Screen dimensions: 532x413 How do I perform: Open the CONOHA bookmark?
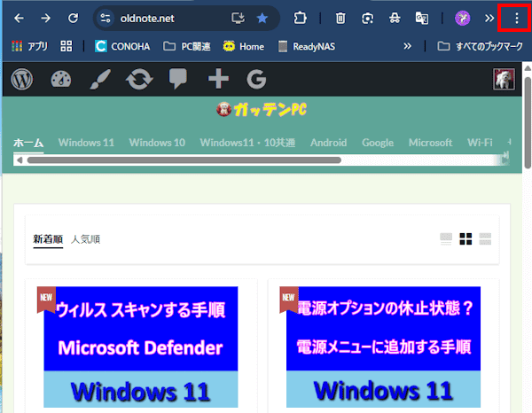122,46
